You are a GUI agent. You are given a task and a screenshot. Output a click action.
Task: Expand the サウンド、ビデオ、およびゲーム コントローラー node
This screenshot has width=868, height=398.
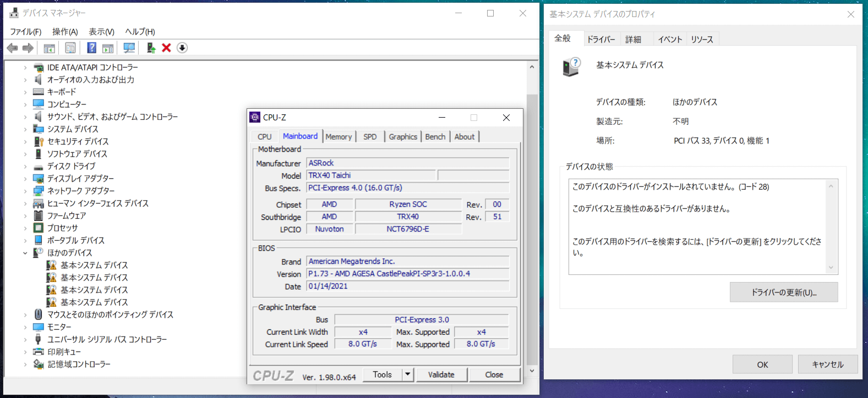coord(25,117)
